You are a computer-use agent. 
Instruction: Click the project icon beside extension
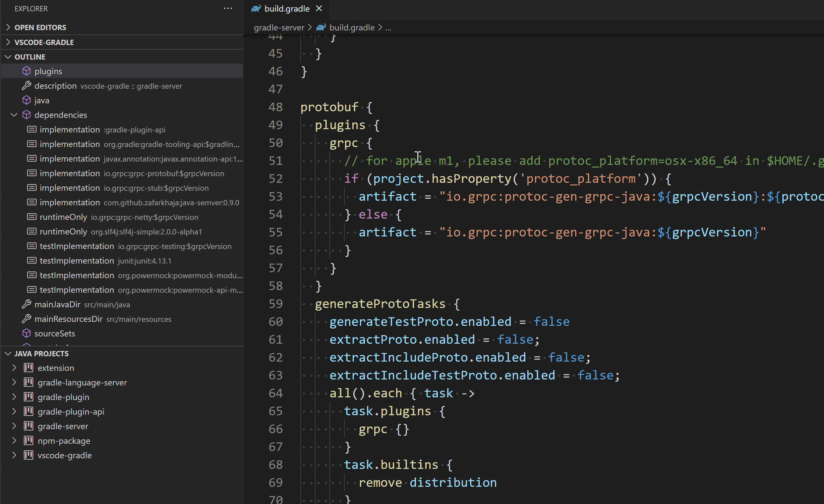coord(29,368)
